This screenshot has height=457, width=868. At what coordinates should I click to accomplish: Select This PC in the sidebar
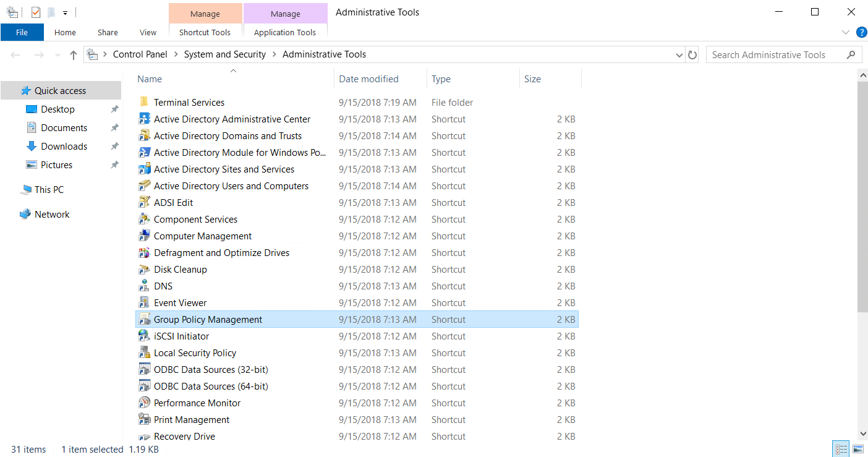pos(48,189)
